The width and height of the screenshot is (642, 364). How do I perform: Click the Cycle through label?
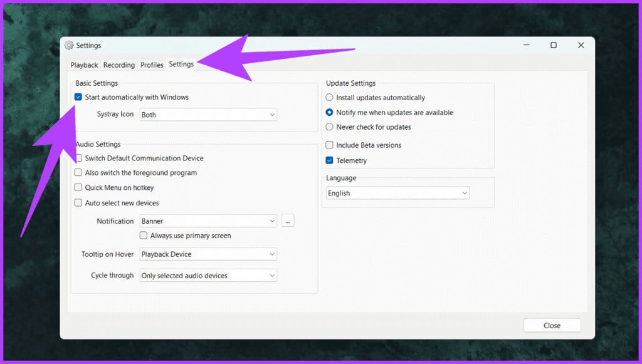(112, 275)
